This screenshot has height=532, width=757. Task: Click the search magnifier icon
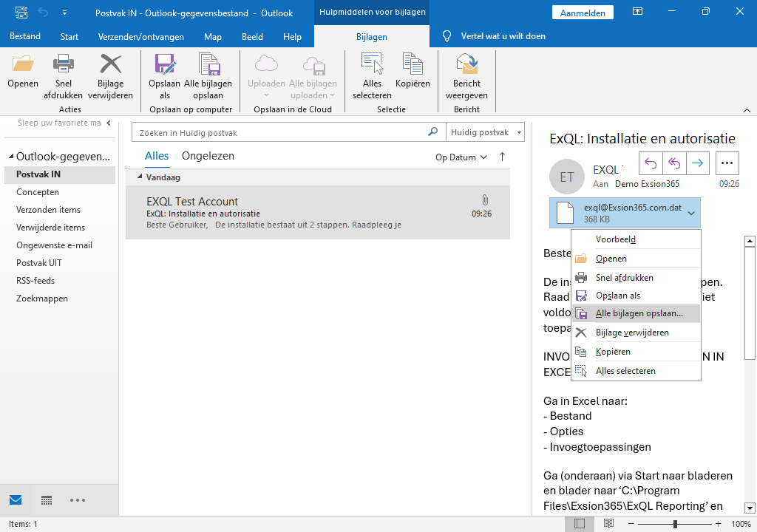[x=433, y=132]
